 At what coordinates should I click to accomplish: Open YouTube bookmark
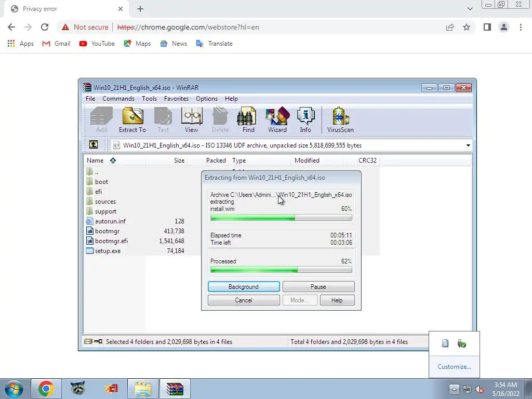(97, 44)
